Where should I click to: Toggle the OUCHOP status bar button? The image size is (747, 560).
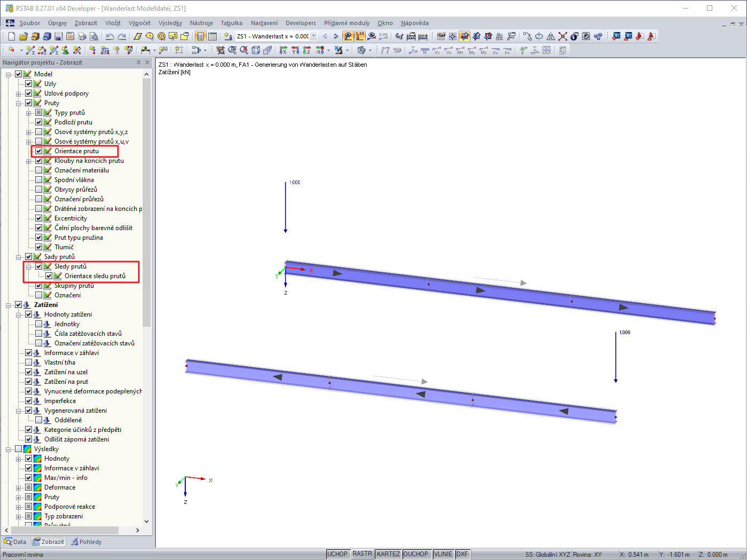click(x=416, y=554)
